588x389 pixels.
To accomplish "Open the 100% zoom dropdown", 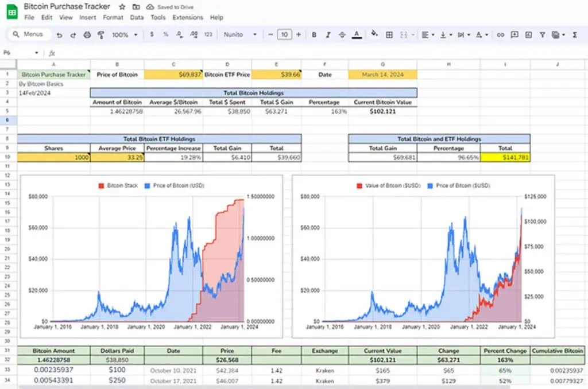I will pyautogui.click(x=125, y=35).
